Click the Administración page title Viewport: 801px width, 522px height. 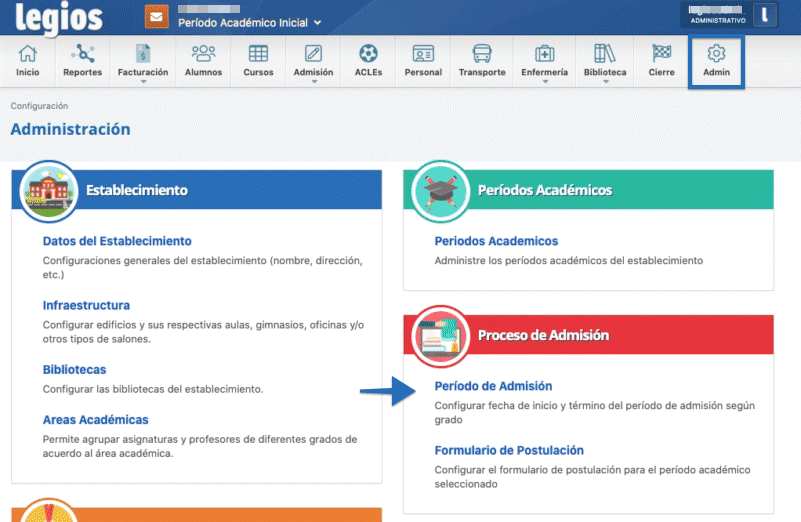point(70,129)
